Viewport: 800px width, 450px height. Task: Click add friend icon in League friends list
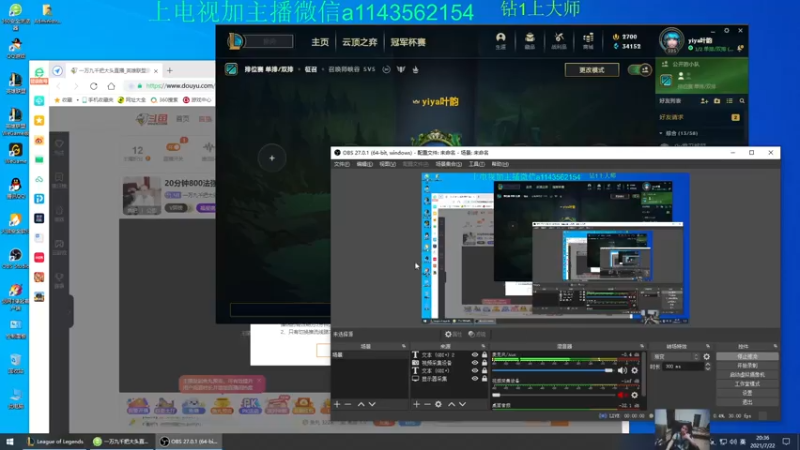point(704,101)
